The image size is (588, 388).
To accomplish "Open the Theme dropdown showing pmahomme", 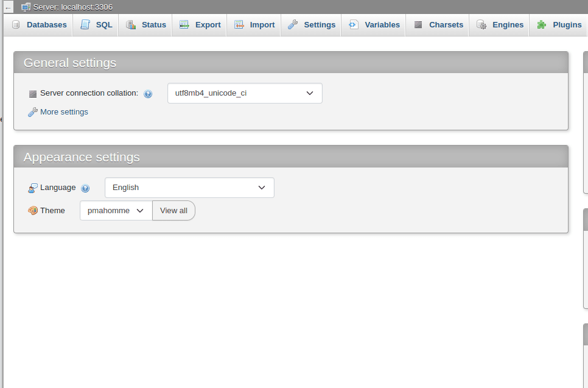I will [116, 211].
